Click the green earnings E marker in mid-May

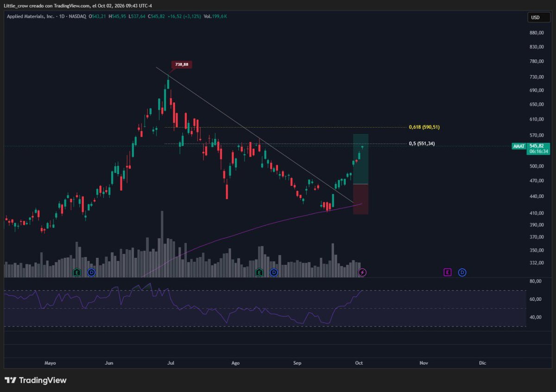(77, 273)
